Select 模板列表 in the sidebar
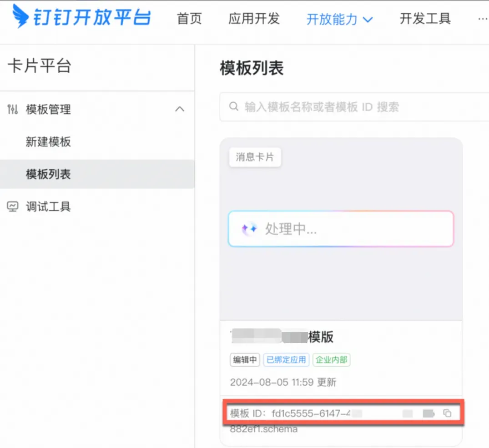 (48, 174)
